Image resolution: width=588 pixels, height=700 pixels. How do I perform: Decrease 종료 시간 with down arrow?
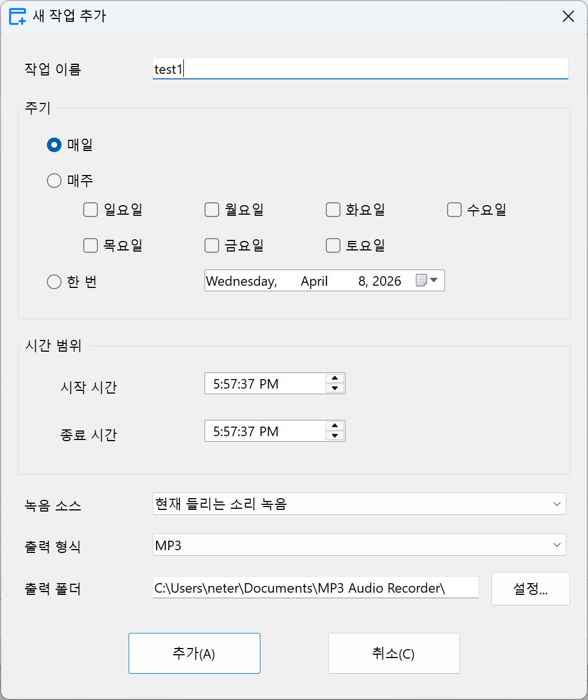coord(334,436)
